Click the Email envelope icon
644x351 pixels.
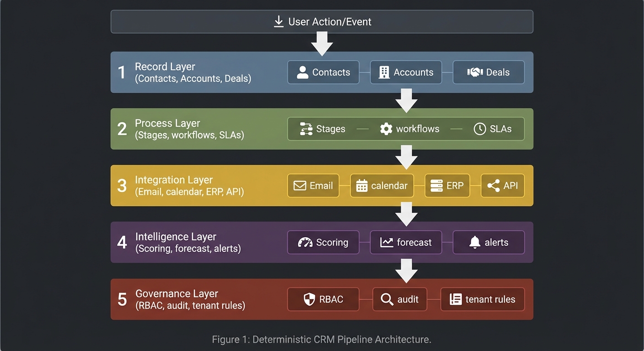[300, 186]
